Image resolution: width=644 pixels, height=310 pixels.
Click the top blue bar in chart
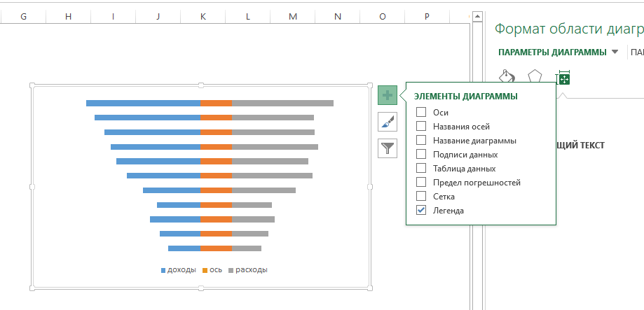click(x=143, y=103)
